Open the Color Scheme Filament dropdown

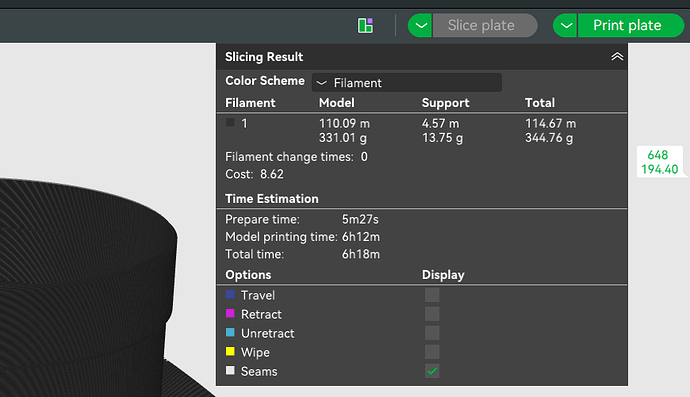point(407,83)
